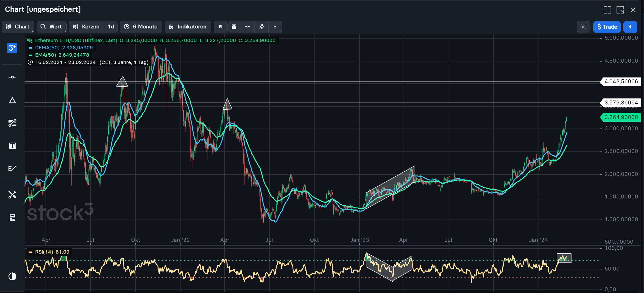This screenshot has width=644, height=293.
Task: Open the Indikatoren menu
Action: coord(187,27)
